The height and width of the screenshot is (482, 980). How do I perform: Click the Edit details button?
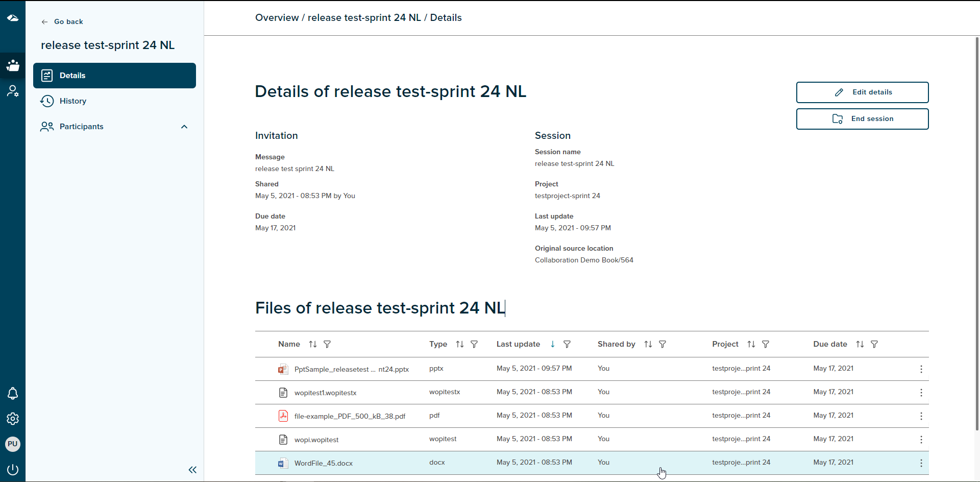coord(862,92)
